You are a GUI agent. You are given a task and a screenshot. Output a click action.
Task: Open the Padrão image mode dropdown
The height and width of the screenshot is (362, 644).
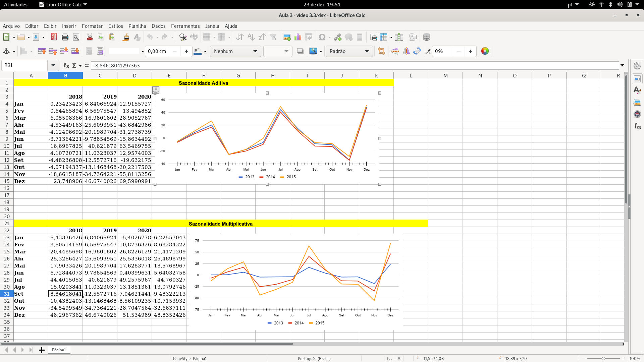tap(349, 51)
